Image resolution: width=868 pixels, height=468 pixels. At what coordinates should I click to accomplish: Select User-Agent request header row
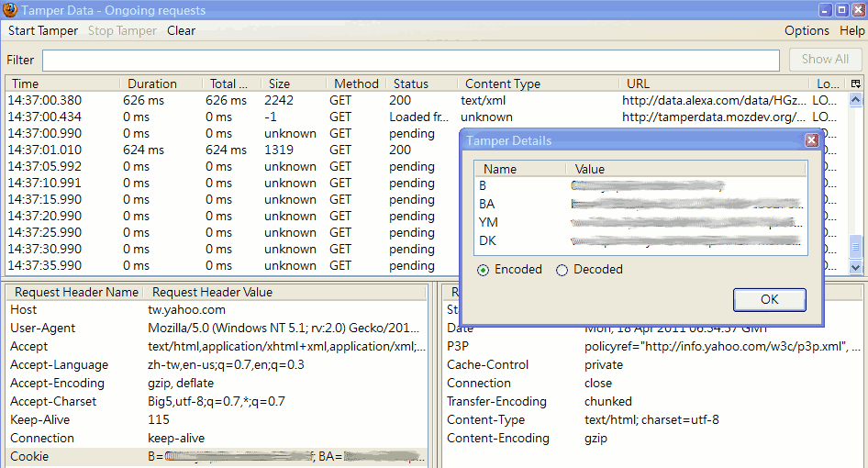[x=217, y=329]
